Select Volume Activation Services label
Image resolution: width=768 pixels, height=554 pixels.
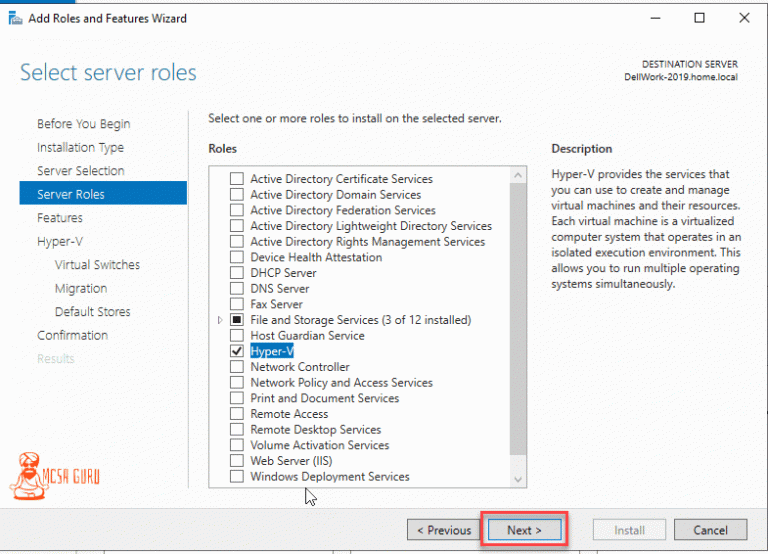click(319, 445)
